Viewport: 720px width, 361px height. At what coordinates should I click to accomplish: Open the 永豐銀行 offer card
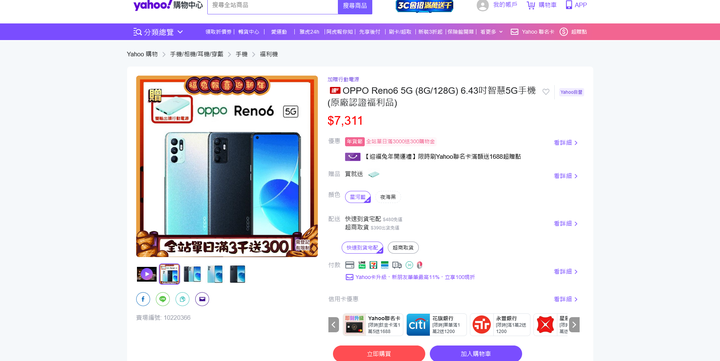[x=500, y=325]
